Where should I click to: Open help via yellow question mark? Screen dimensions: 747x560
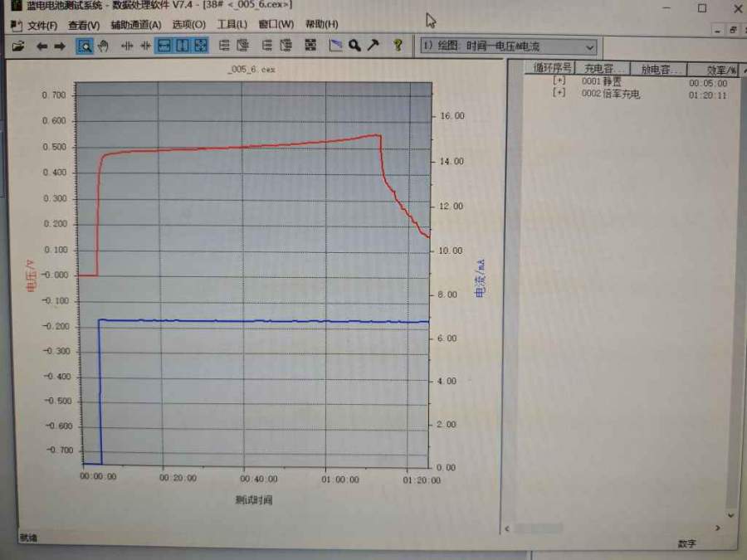(x=398, y=46)
